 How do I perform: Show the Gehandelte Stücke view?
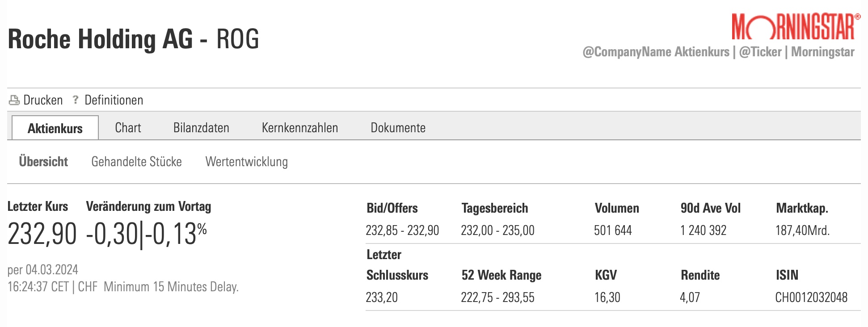[x=136, y=162]
